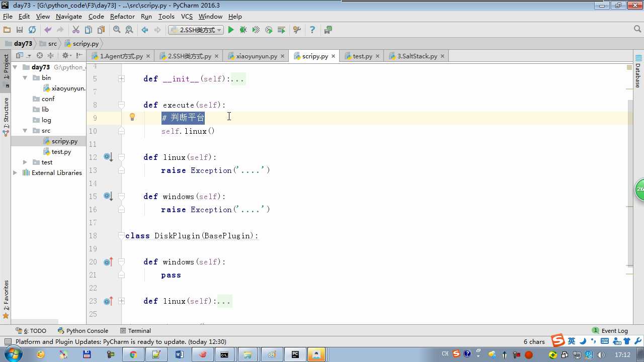Toggle the Structure side panel tab

(6, 117)
